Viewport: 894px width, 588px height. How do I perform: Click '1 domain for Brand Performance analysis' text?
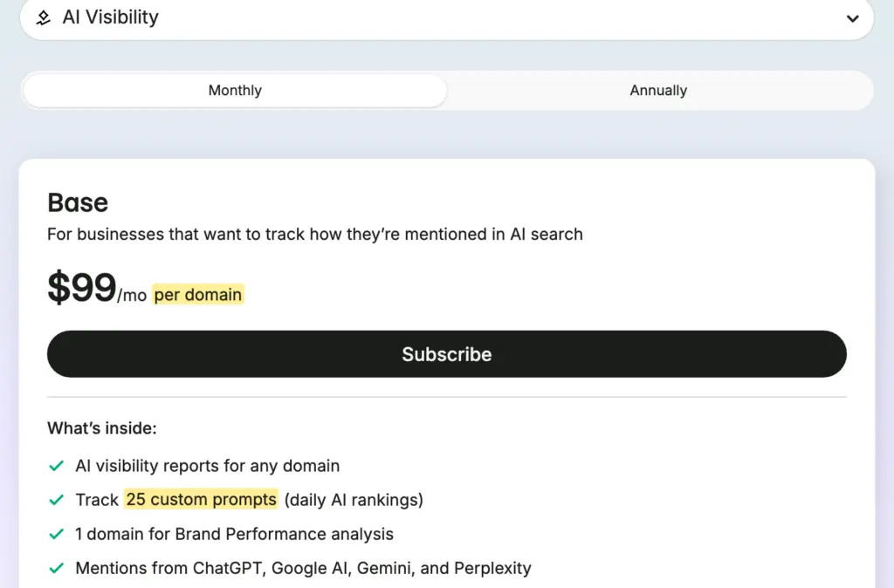tap(234, 534)
